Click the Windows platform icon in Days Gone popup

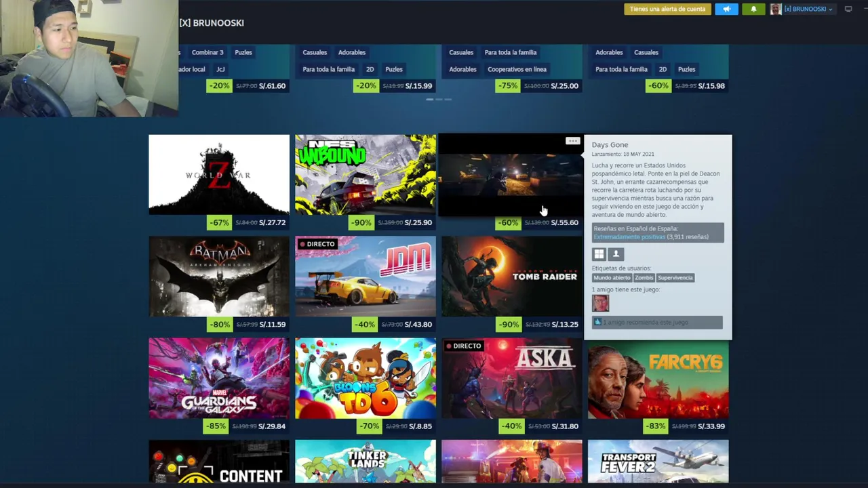tap(599, 254)
